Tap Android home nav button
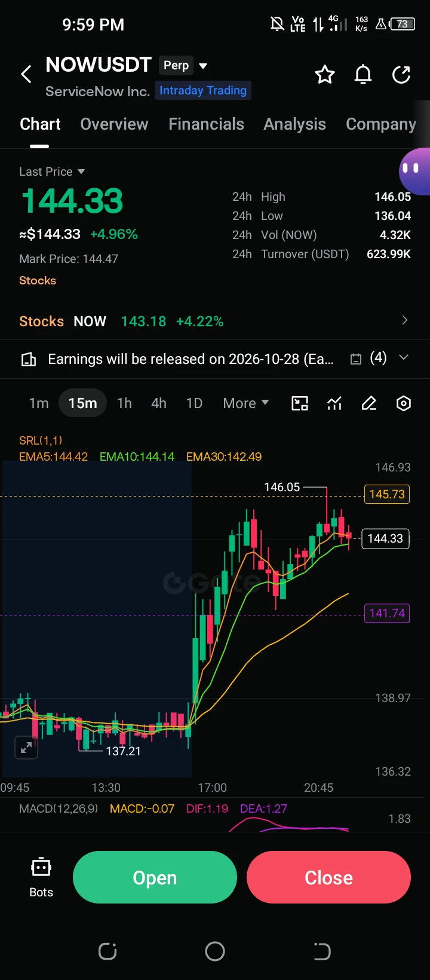The image size is (430, 980). coord(215,951)
